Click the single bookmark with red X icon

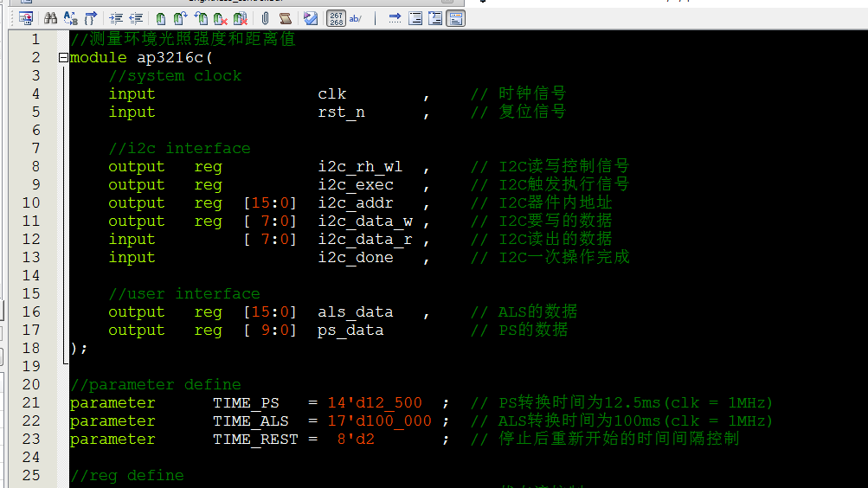[221, 18]
